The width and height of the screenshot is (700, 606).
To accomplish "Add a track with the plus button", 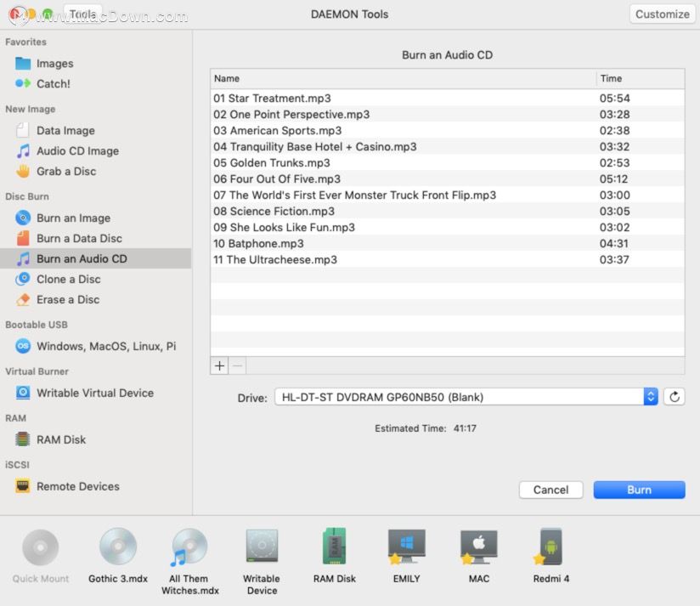I will pyautogui.click(x=219, y=365).
